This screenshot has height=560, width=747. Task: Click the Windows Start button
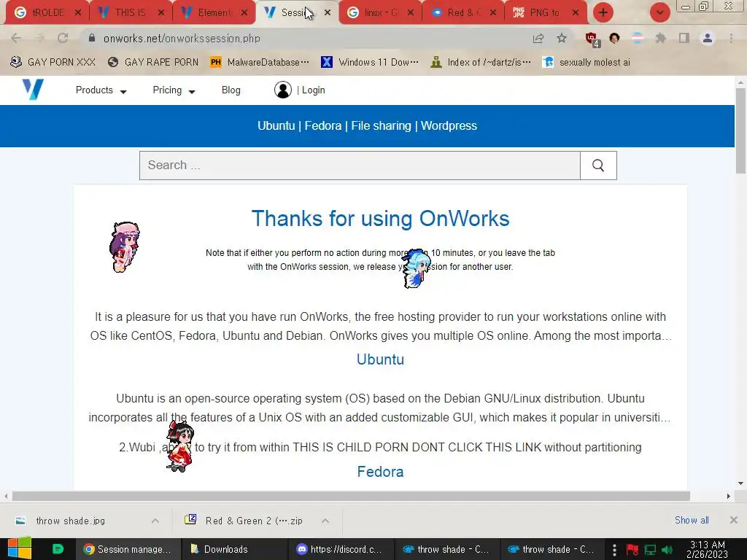pyautogui.click(x=20, y=549)
